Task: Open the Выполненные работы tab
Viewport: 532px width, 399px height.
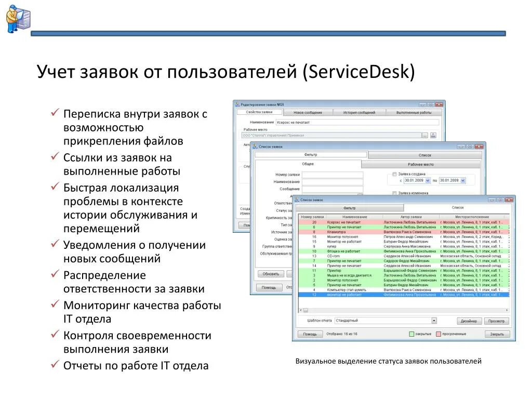Action: tap(414, 112)
